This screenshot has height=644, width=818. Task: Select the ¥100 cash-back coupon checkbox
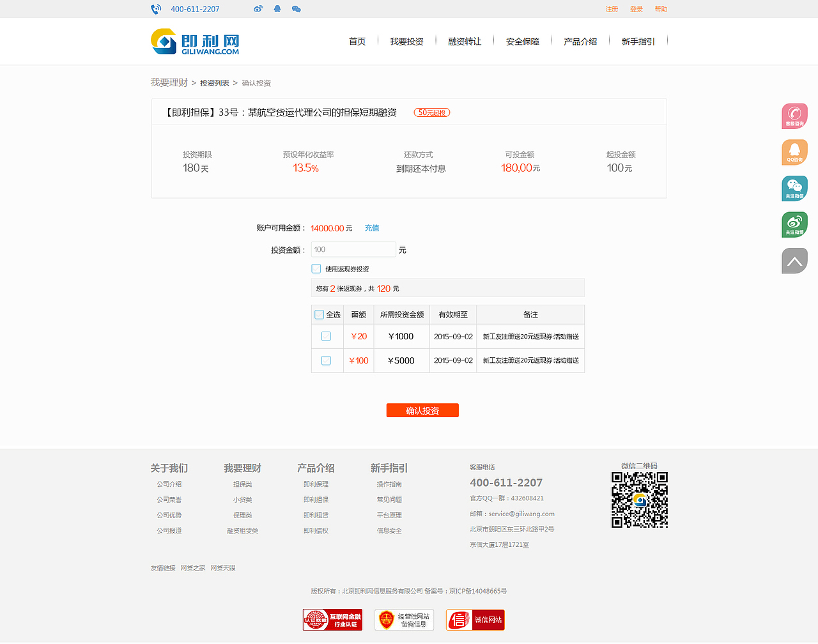(x=327, y=360)
